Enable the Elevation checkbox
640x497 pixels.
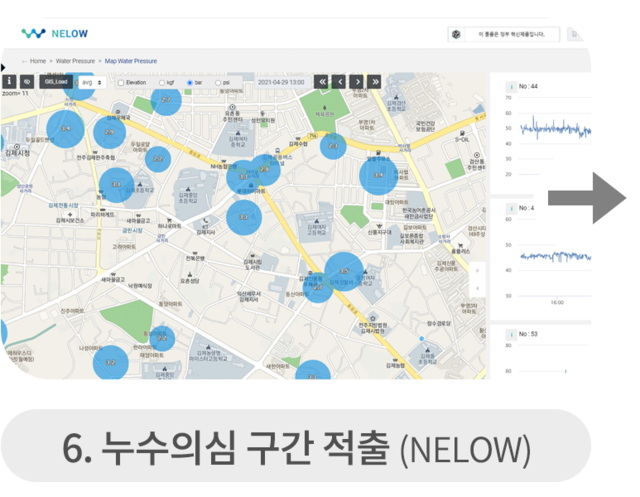121,83
